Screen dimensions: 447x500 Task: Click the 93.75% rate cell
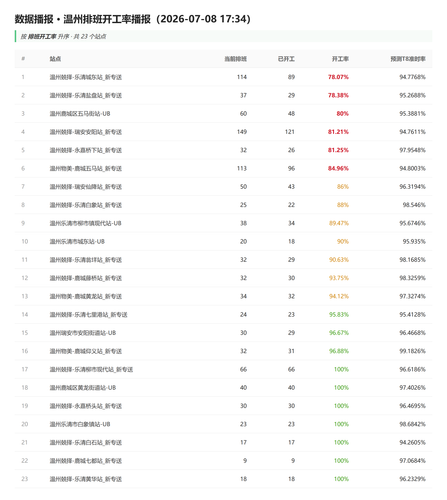tap(339, 278)
